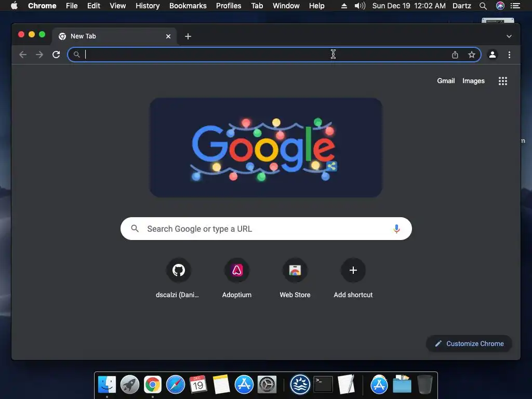Open the folder stack in the Dock
Viewport: 532px width, 399px height.
click(402, 384)
